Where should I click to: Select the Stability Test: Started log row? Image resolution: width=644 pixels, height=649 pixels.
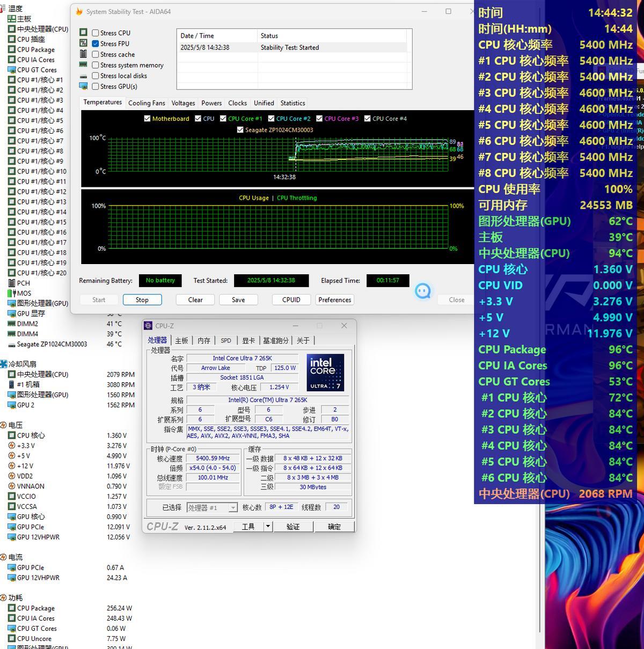point(292,47)
